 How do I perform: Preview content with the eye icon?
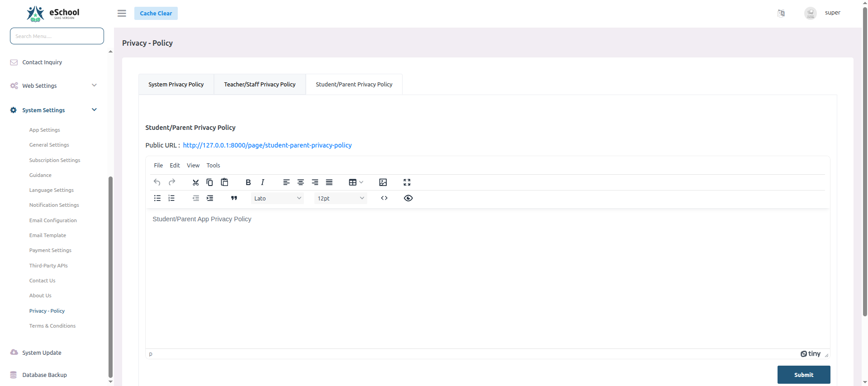pos(408,198)
